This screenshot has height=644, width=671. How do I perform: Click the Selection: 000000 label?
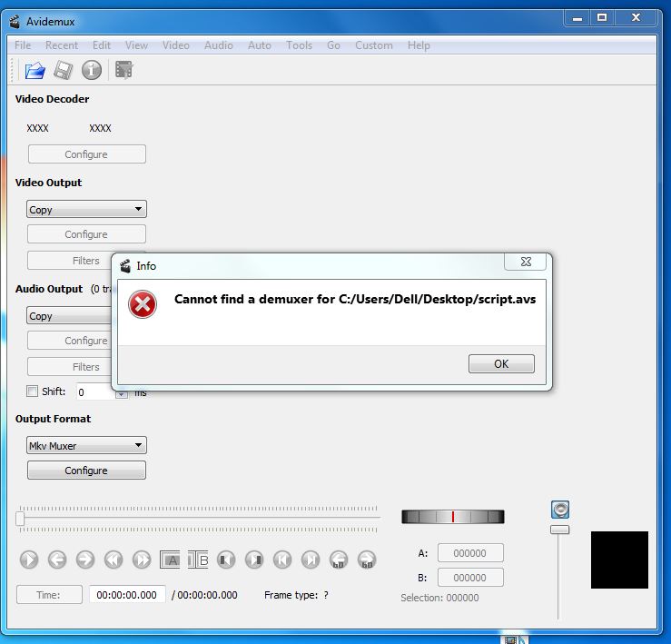(439, 598)
